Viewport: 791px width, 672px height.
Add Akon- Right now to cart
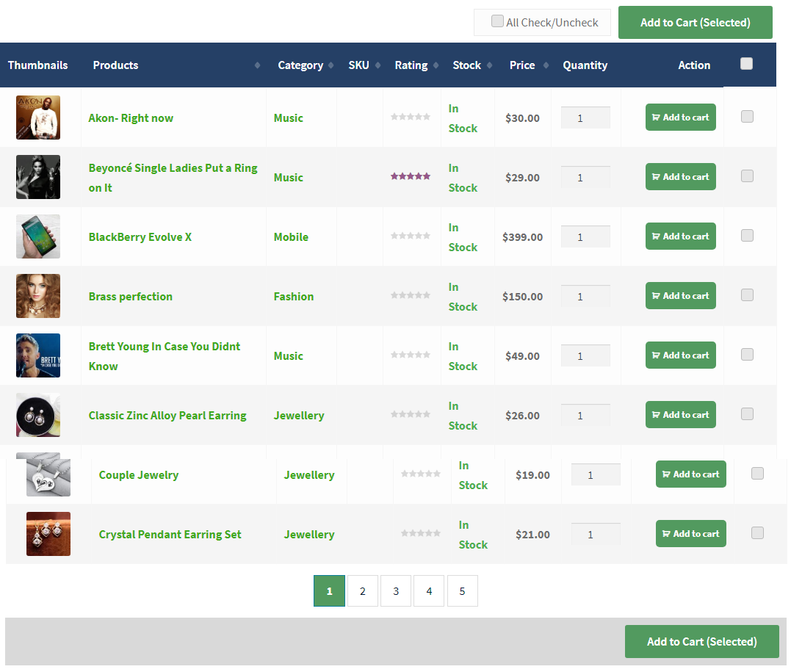(x=681, y=117)
